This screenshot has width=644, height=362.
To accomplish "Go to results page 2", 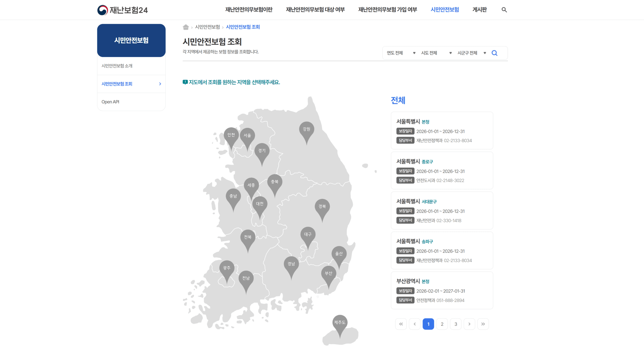I will pyautogui.click(x=442, y=324).
